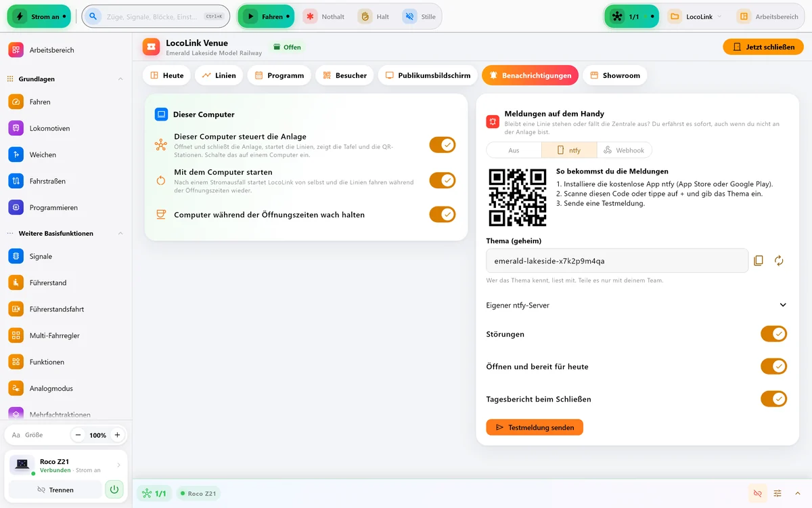This screenshot has width=812, height=508.
Task: Open Weichen in the sidebar
Action: tap(66, 154)
